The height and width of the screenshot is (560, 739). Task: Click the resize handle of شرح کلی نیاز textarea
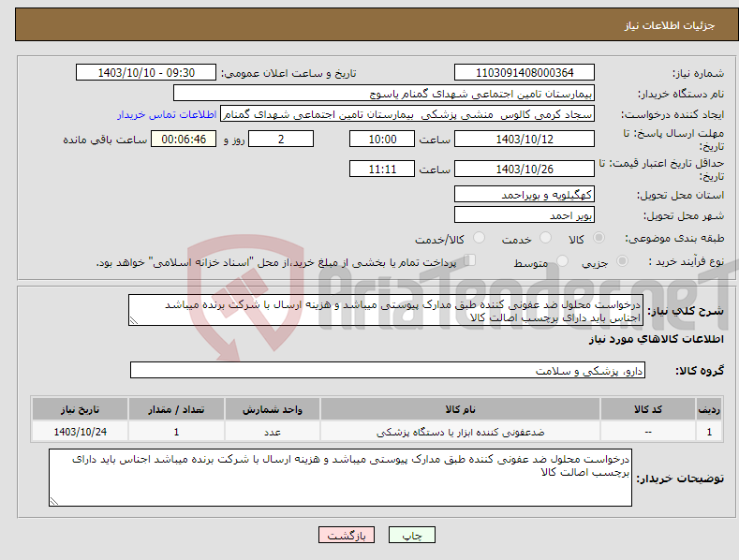coord(134,321)
